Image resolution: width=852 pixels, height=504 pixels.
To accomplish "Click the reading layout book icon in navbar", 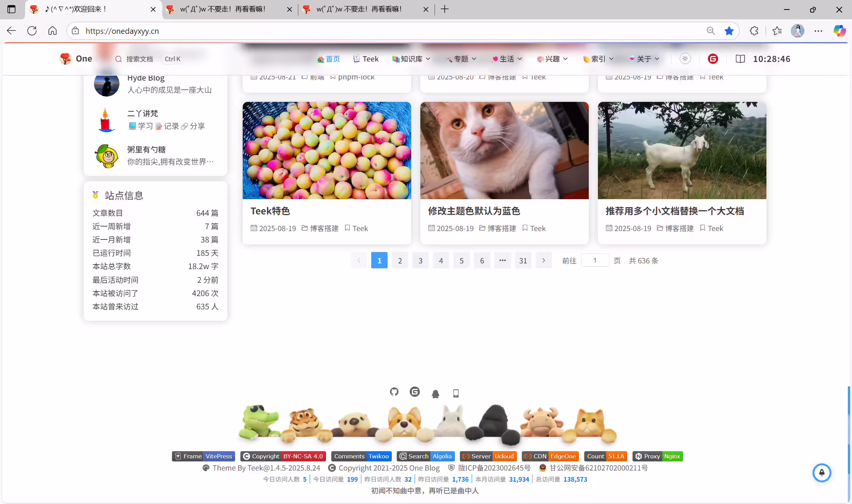I will (x=740, y=59).
